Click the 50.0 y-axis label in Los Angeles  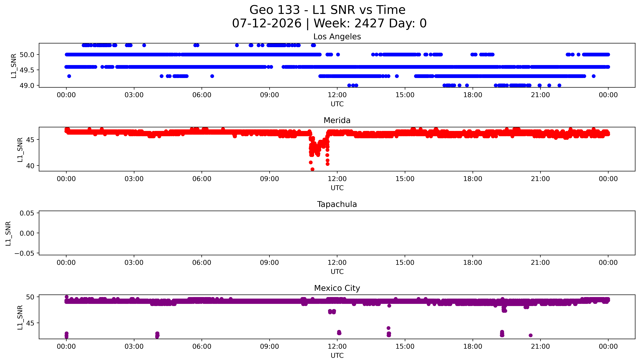click(x=27, y=54)
